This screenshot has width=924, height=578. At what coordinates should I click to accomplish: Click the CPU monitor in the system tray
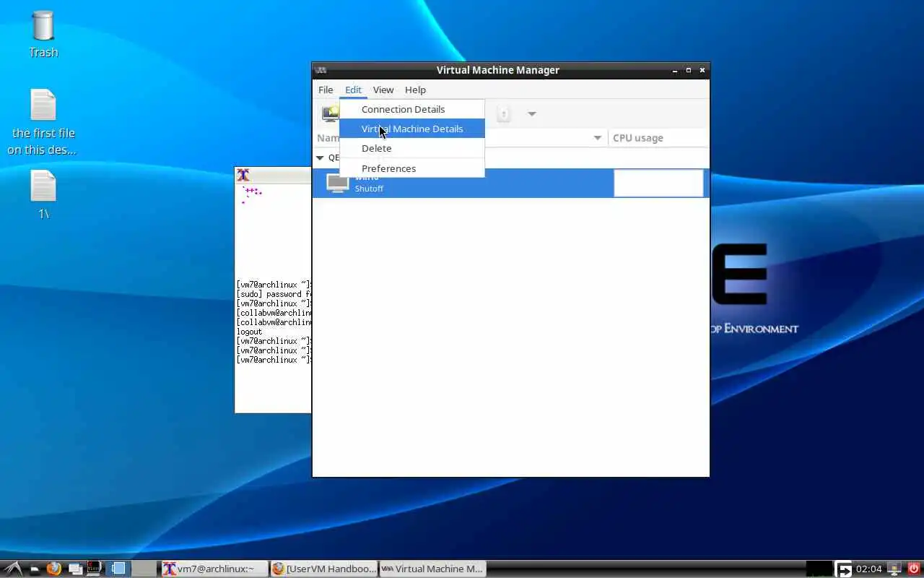(x=819, y=569)
